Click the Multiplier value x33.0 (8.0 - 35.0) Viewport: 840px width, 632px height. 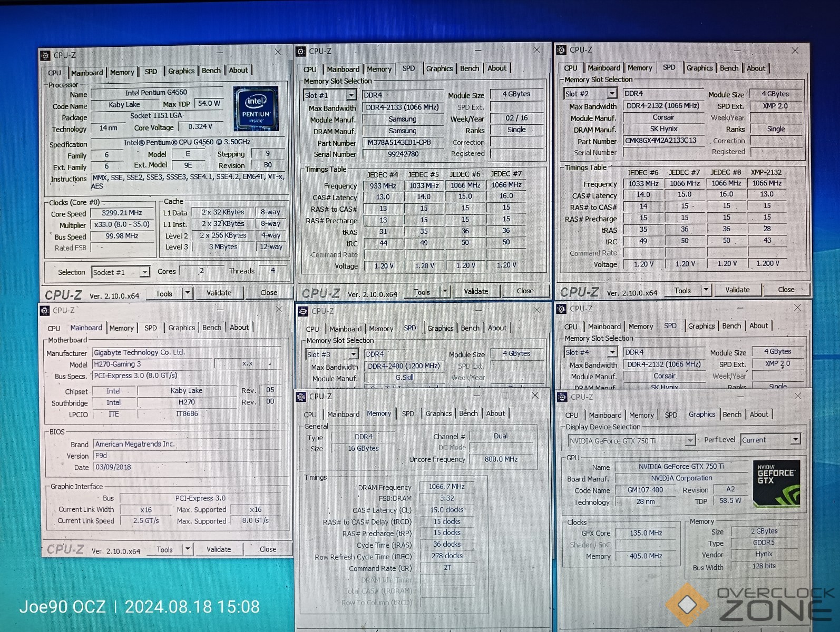(x=122, y=224)
